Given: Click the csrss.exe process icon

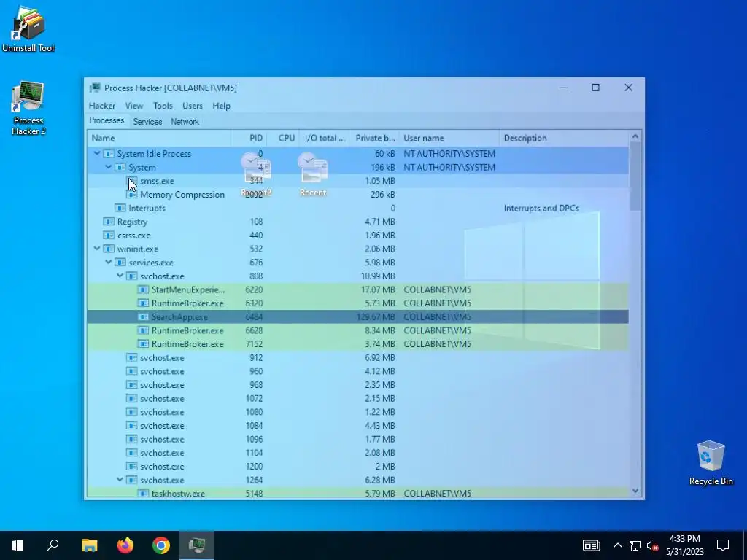Looking at the screenshot, I should 109,236.
